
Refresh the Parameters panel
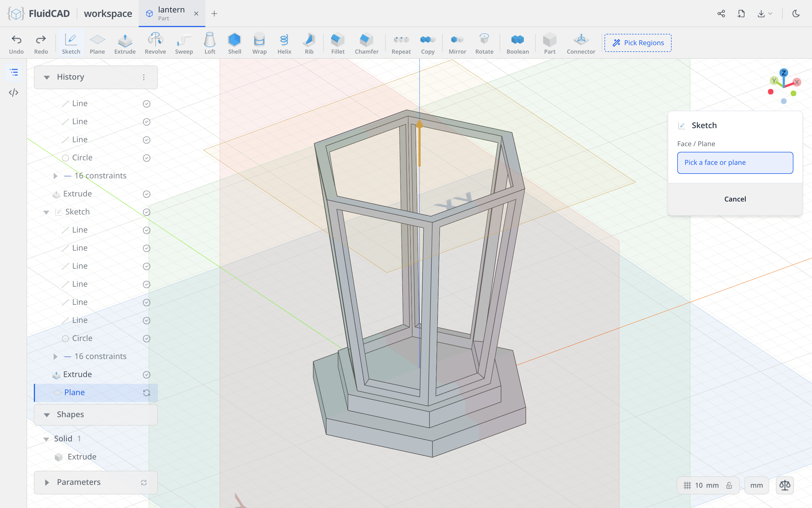pos(144,483)
